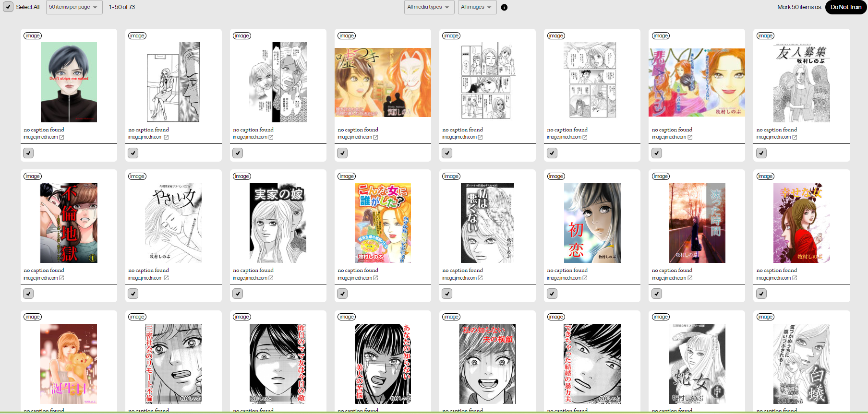868x414 pixels.
Task: Open the 50 items per page dropdown
Action: (74, 7)
